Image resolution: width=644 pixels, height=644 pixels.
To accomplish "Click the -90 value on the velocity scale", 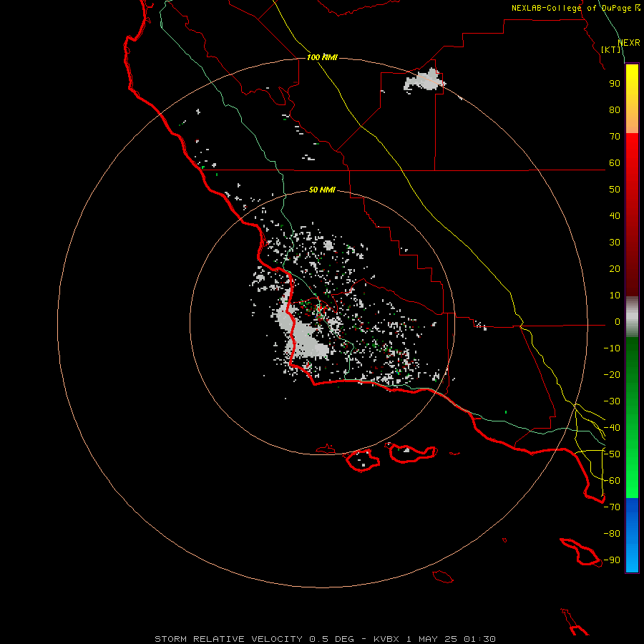I will click(612, 560).
